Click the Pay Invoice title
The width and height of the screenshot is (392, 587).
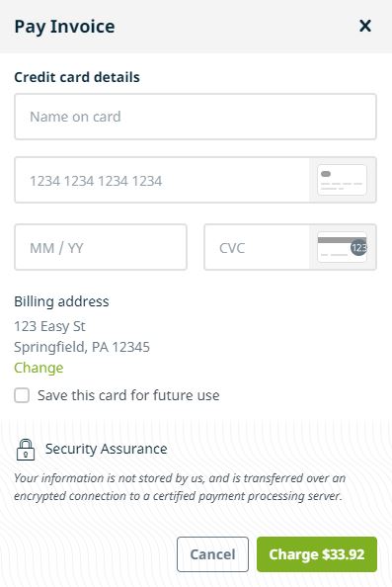coord(64,27)
